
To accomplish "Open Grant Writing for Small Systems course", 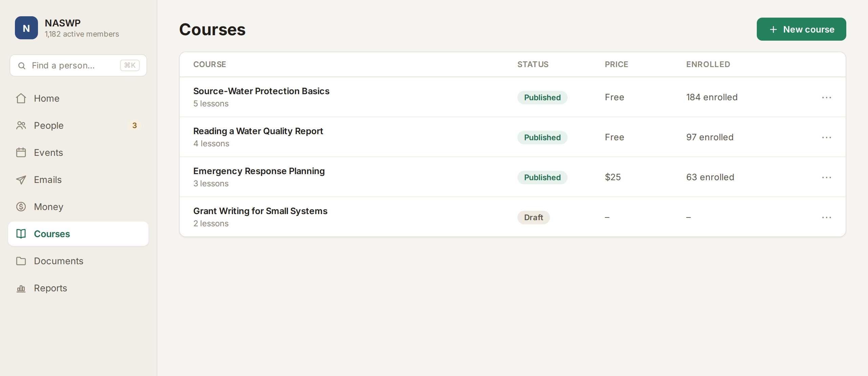I will [260, 211].
